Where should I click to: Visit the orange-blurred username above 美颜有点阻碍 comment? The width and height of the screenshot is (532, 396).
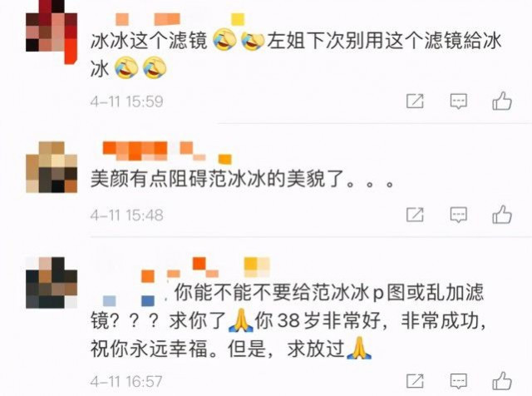pyautogui.click(x=167, y=151)
